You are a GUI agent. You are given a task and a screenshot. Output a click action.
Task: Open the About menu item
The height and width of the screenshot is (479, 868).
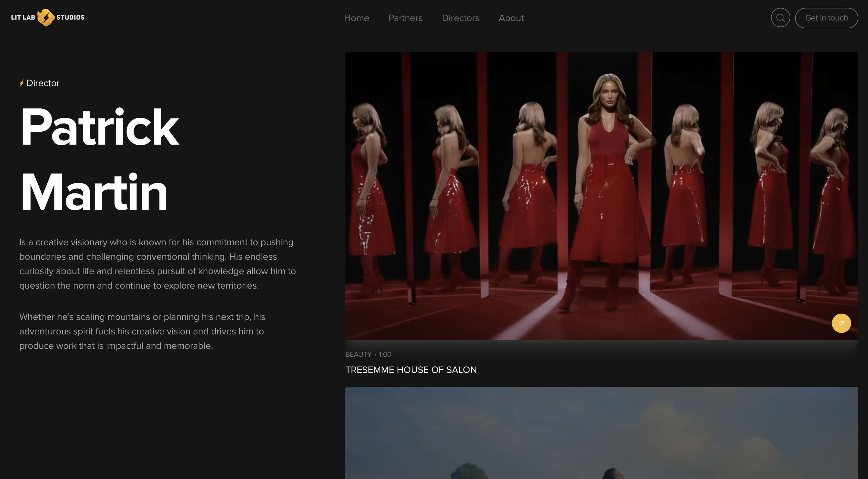point(511,18)
